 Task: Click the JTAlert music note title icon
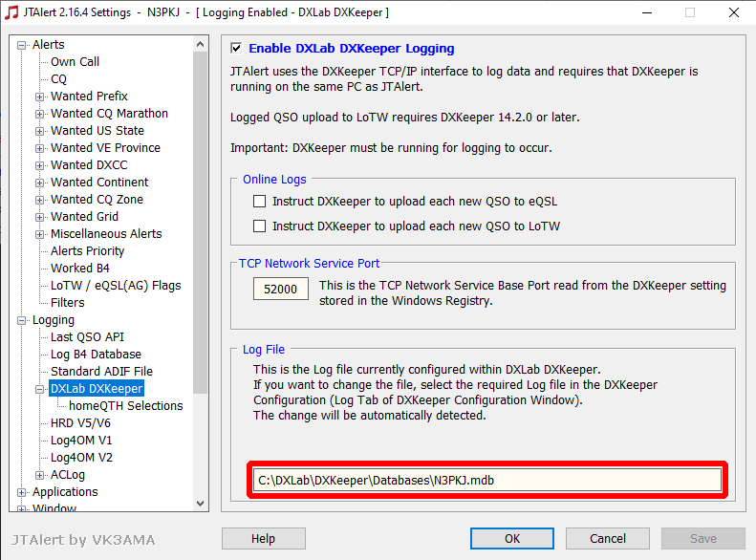11,12
